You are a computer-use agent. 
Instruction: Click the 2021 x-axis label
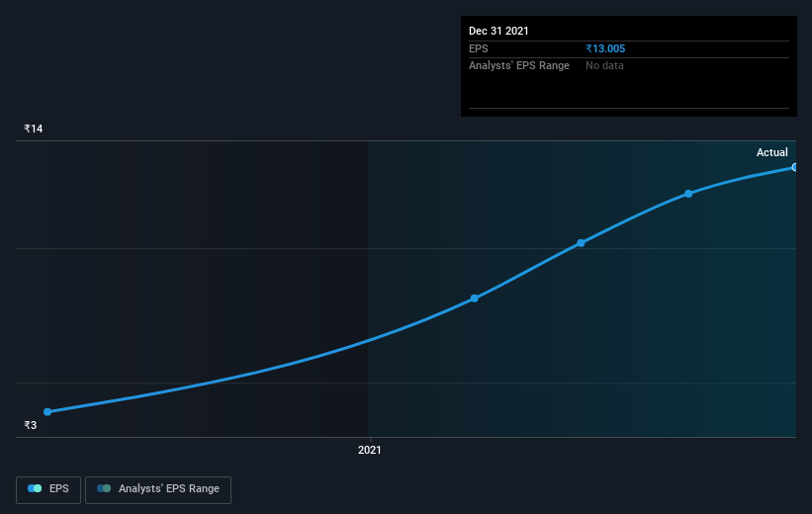click(369, 451)
